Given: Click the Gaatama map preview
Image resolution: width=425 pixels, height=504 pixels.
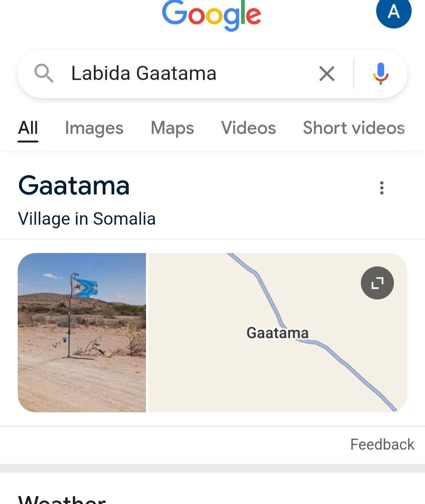Looking at the screenshot, I should pos(236,378).
